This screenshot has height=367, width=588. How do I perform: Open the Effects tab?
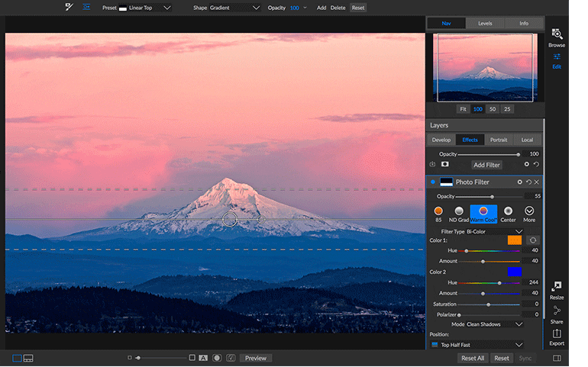click(470, 140)
